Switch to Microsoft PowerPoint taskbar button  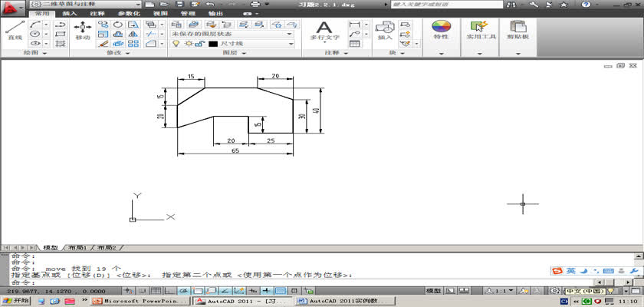click(x=140, y=301)
